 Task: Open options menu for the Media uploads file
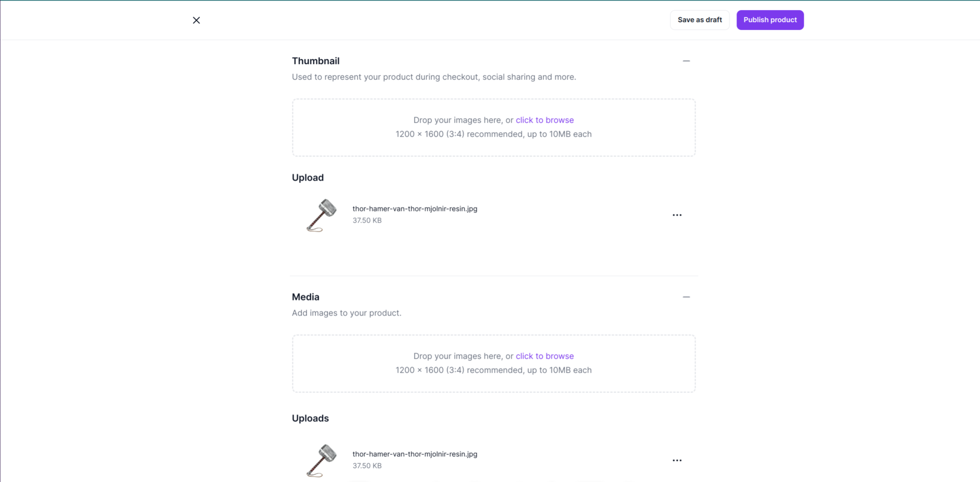[x=677, y=460]
